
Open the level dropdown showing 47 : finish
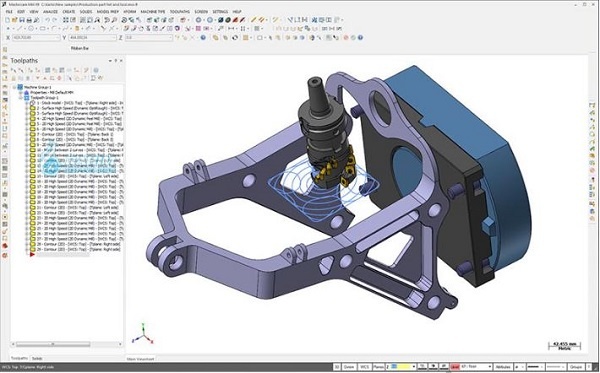pos(490,367)
